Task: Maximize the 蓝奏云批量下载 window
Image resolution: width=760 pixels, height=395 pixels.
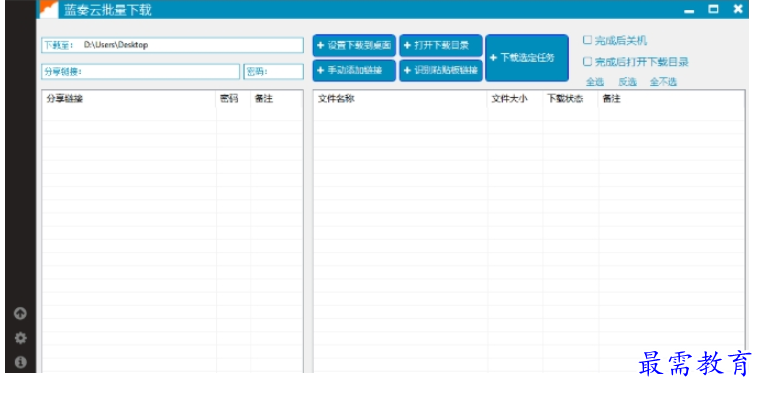Action: (x=713, y=9)
